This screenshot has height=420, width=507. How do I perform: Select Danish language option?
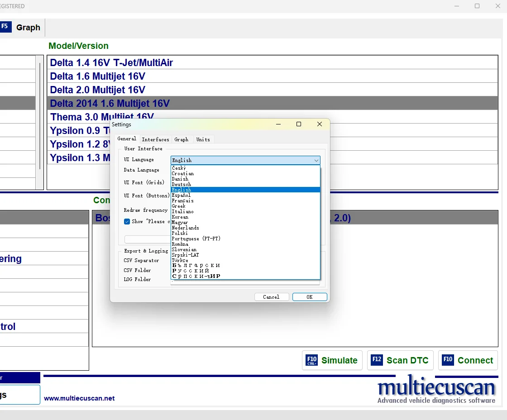click(245, 179)
